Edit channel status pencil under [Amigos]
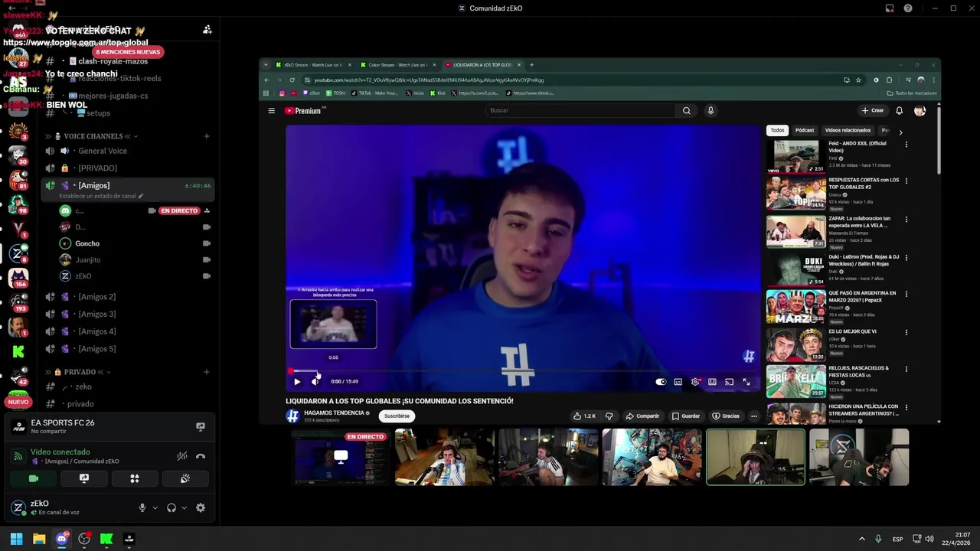Viewport: 980px width, 551px height. coord(140,196)
